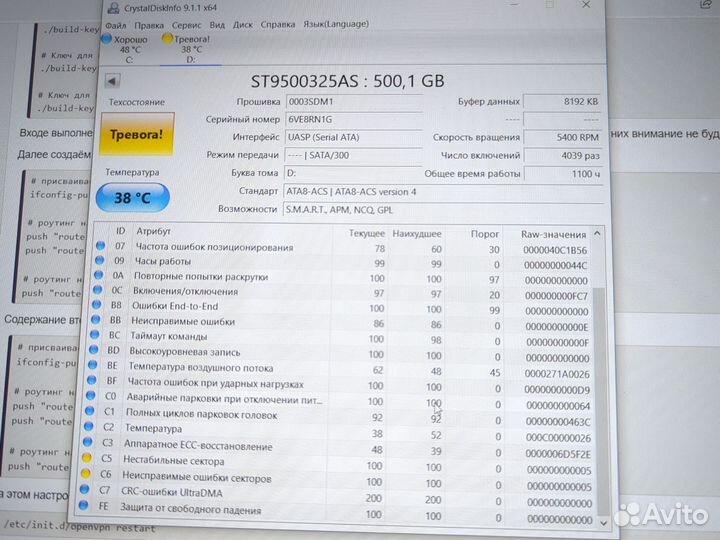Click raw value 0000006D5F2E
This screenshot has height=540, width=720.
[x=558, y=454]
